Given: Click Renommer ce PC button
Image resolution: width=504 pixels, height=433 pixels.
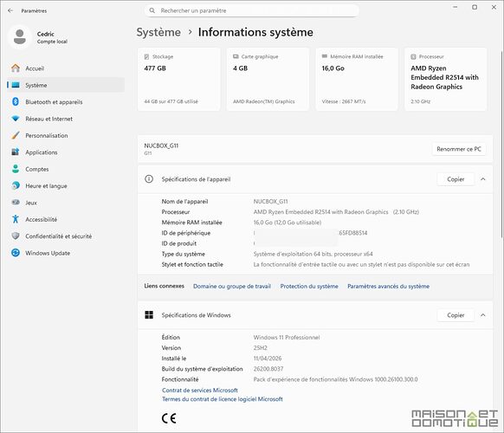Looking at the screenshot, I should click(x=459, y=149).
